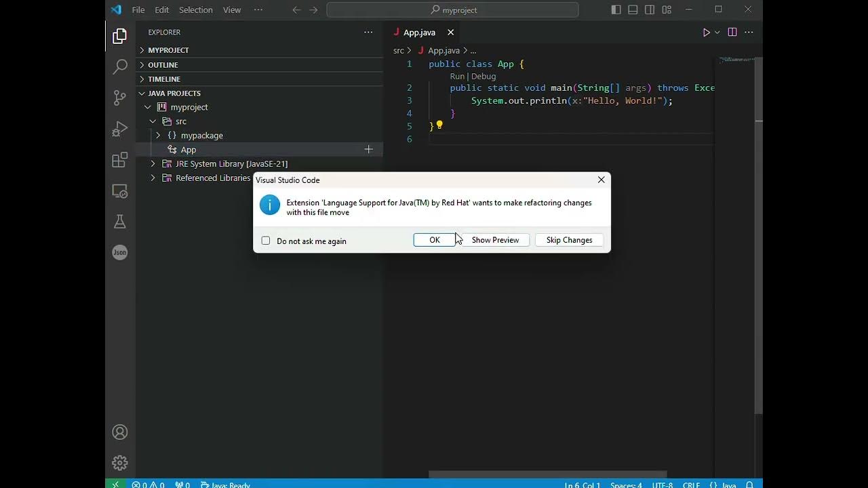Change encoding via UTF-8 status item
This screenshot has height=488, width=868.
coord(663,485)
